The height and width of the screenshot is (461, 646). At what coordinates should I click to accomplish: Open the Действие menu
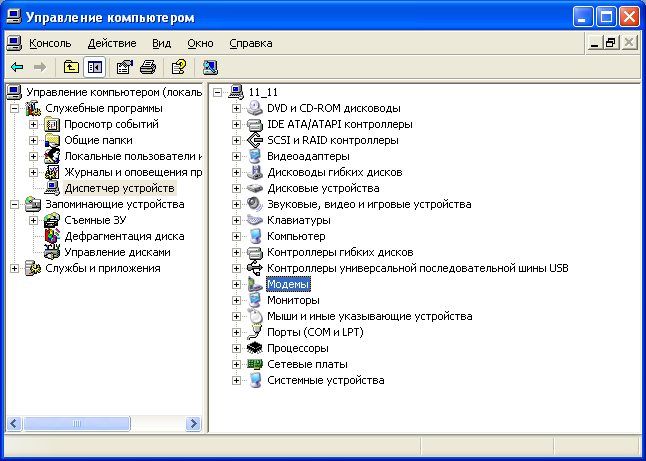click(x=112, y=43)
